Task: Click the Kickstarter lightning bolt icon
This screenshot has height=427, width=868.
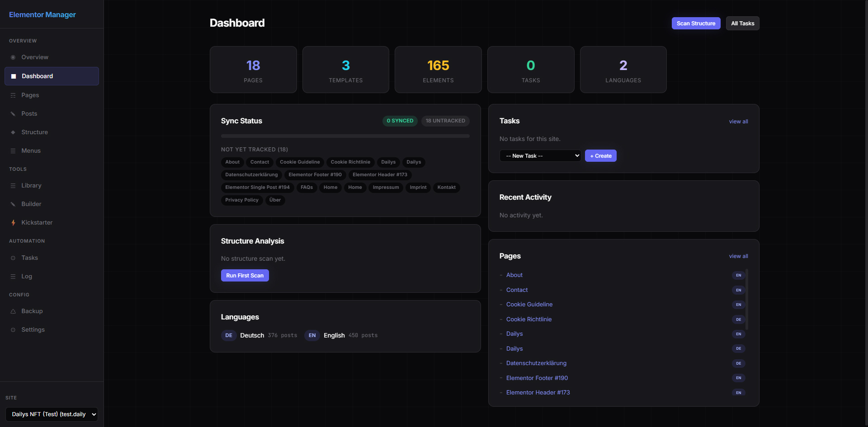Action: pos(13,223)
